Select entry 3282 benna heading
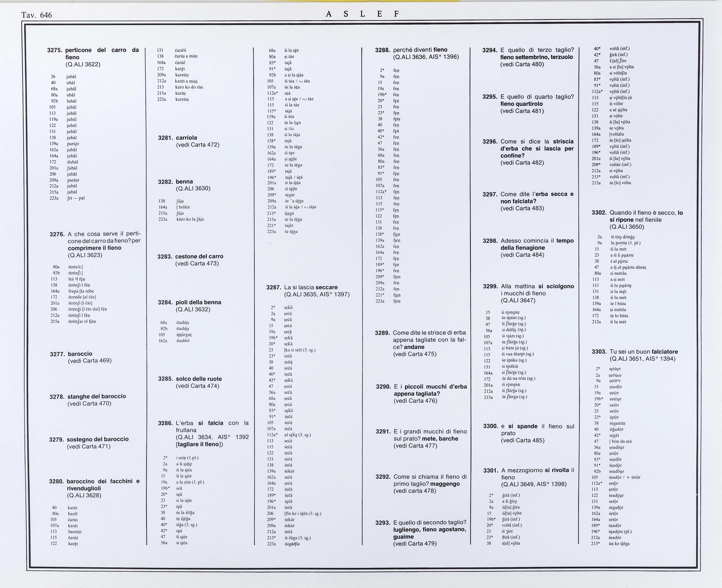The height and width of the screenshot is (588, 722). point(175,182)
